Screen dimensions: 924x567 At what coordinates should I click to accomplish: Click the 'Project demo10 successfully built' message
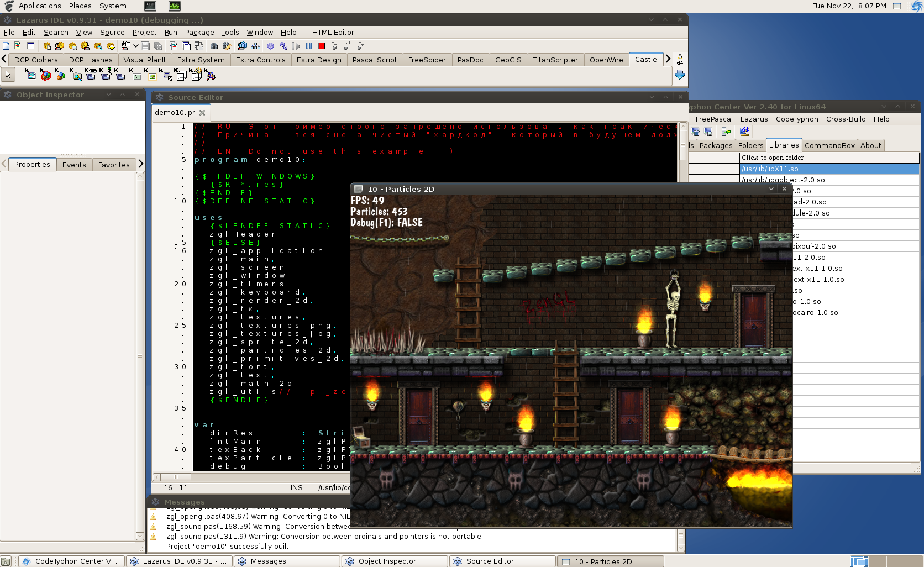(x=228, y=546)
